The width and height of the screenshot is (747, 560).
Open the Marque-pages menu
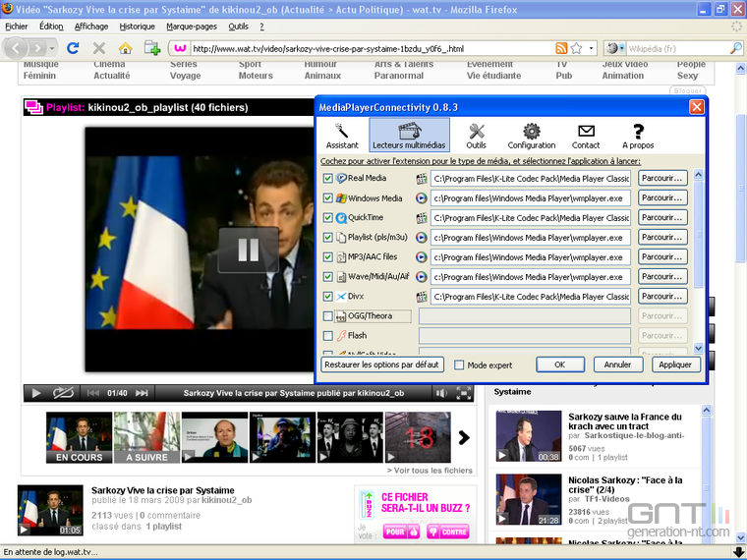click(x=192, y=27)
